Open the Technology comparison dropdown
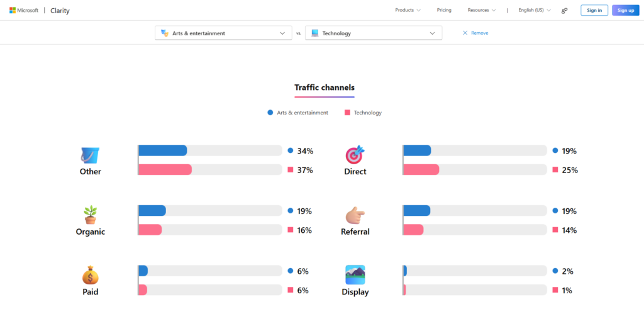This screenshot has height=309, width=644. 373,33
